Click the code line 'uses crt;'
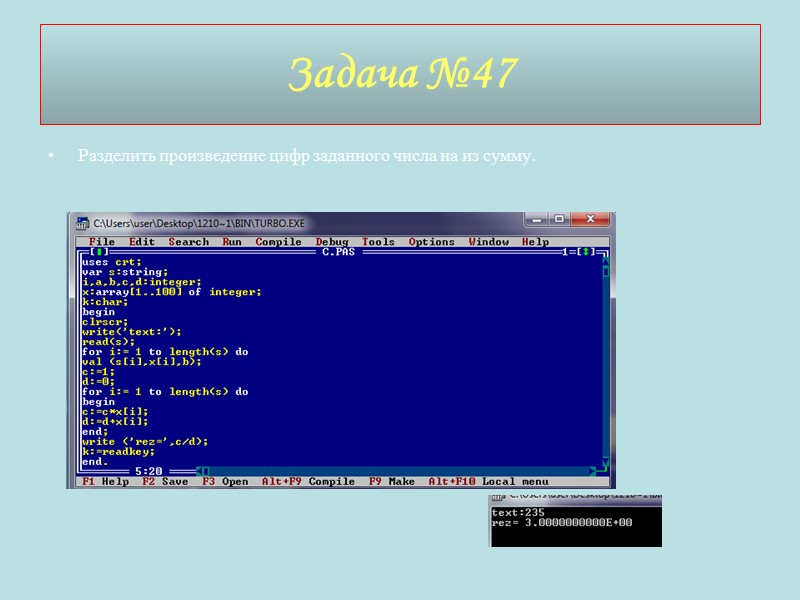 click(112, 262)
